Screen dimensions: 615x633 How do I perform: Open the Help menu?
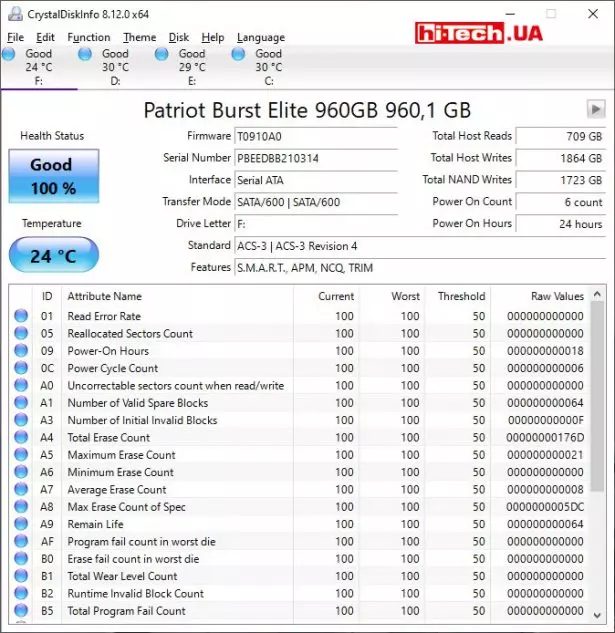213,37
